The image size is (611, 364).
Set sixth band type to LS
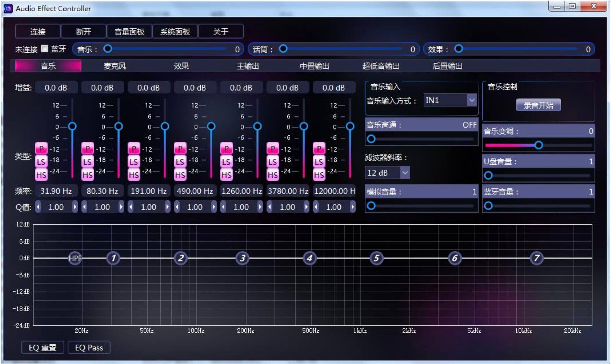tap(273, 162)
